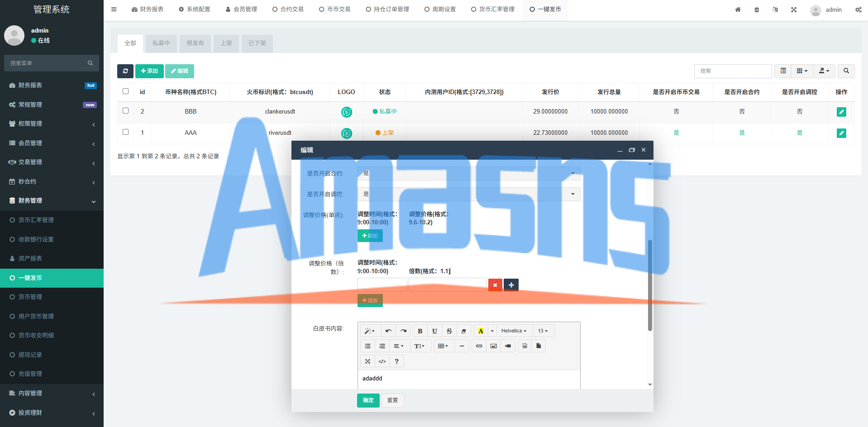The width and height of the screenshot is (868, 427).
Task: Redo the edit in the editor toolbar
Action: point(403,331)
